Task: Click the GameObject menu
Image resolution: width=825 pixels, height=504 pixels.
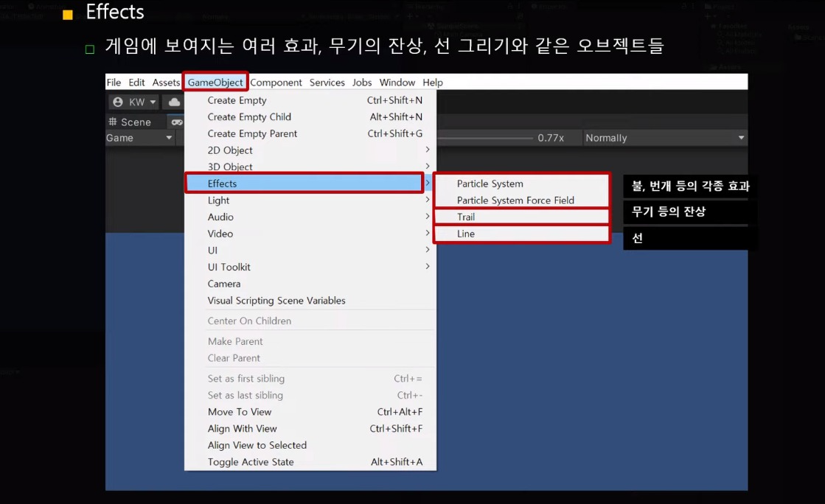Action: coord(215,82)
